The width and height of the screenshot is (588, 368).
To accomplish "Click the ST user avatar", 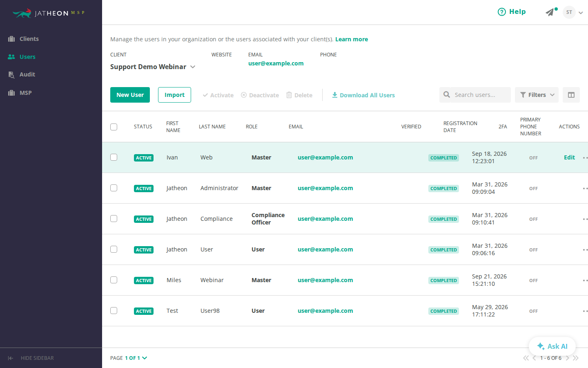I will click(569, 12).
